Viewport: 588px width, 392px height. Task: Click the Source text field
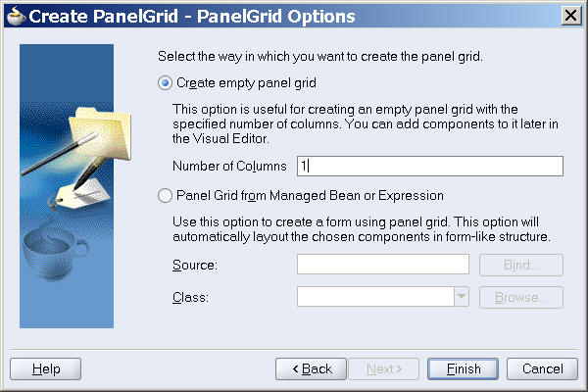coord(382,265)
